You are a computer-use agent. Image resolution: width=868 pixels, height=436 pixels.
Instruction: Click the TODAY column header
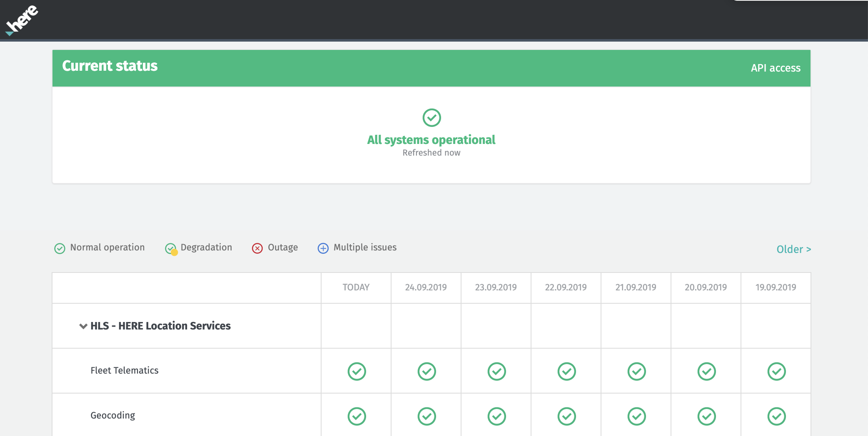pos(356,287)
